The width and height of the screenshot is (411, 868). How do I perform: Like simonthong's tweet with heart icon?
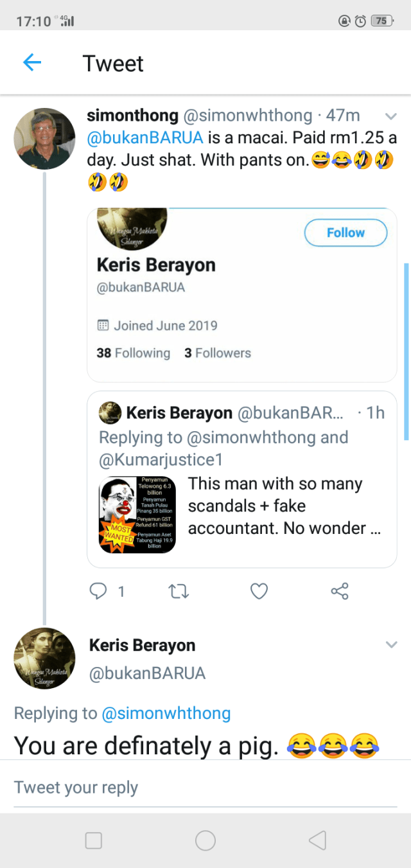[x=259, y=591]
